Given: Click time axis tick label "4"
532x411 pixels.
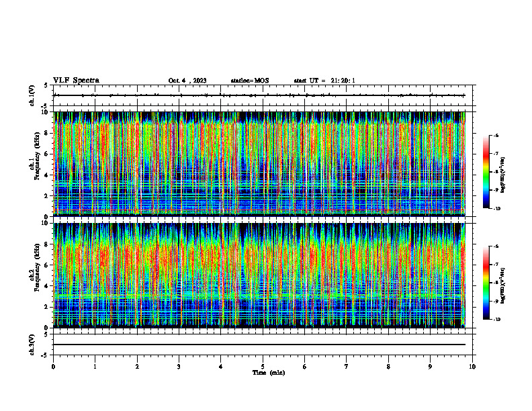Looking at the screenshot, I should [x=221, y=367].
